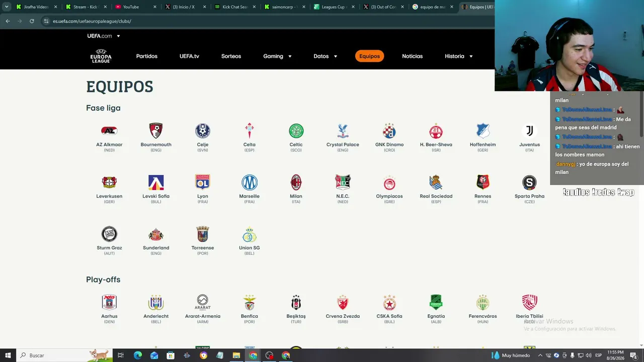644x362 pixels.
Task: Open the Olympiacos crest
Action: tap(389, 183)
